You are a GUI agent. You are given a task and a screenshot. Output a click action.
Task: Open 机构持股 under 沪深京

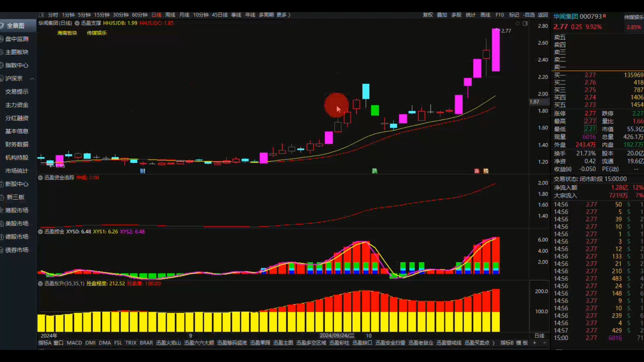[17, 158]
